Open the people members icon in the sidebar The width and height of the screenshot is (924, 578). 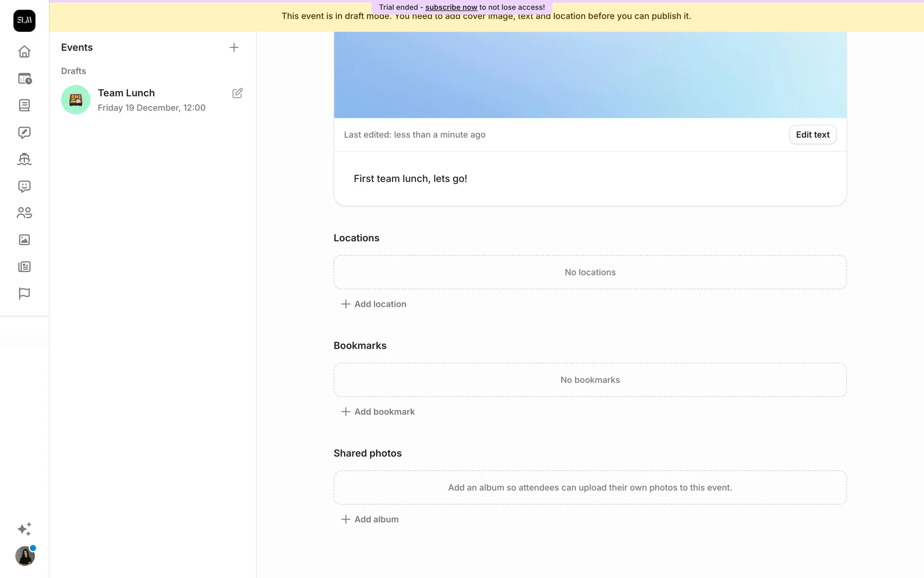(24, 213)
